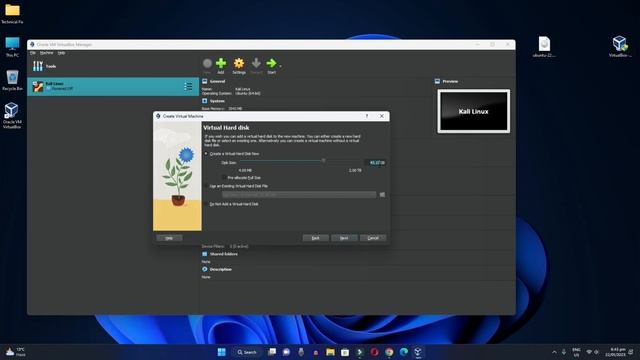The width and height of the screenshot is (640, 360).
Task: Open the Kali Linux machine list menu icon
Action: pos(188,87)
